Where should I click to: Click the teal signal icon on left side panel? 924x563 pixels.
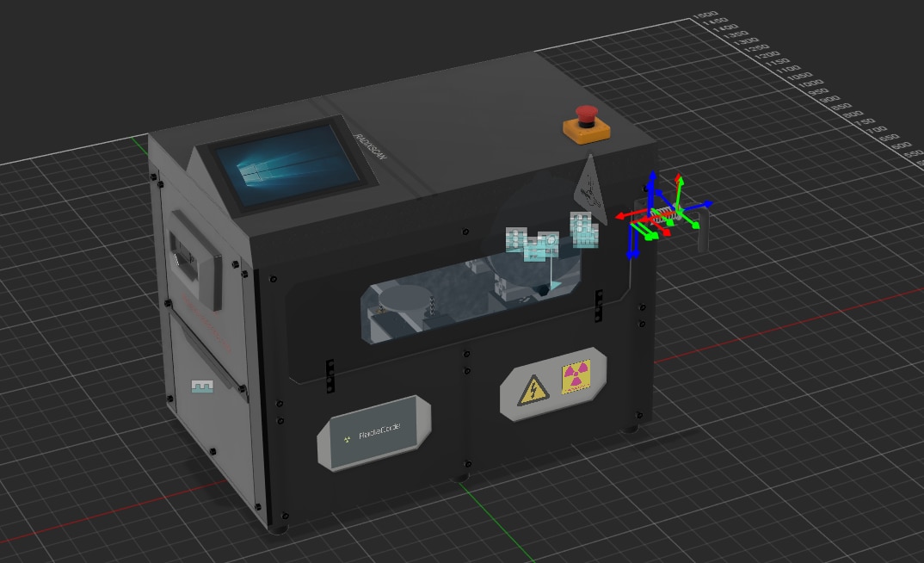pos(202,387)
